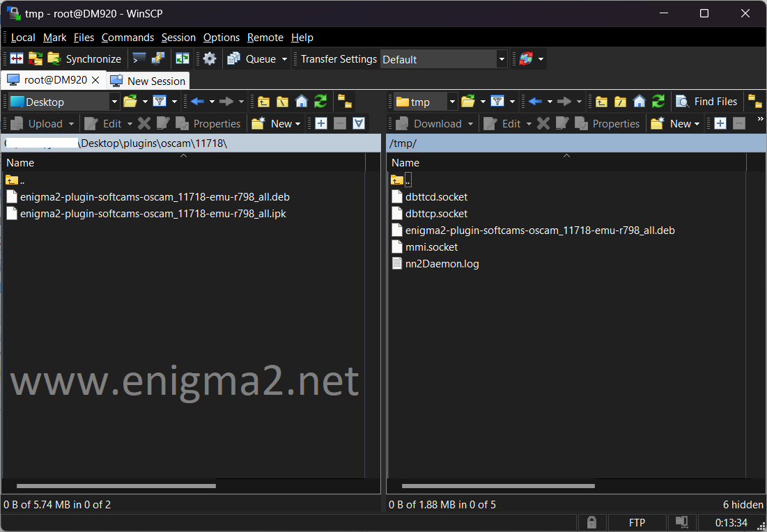
Task: Open session in PuTTY icon
Action: click(158, 58)
